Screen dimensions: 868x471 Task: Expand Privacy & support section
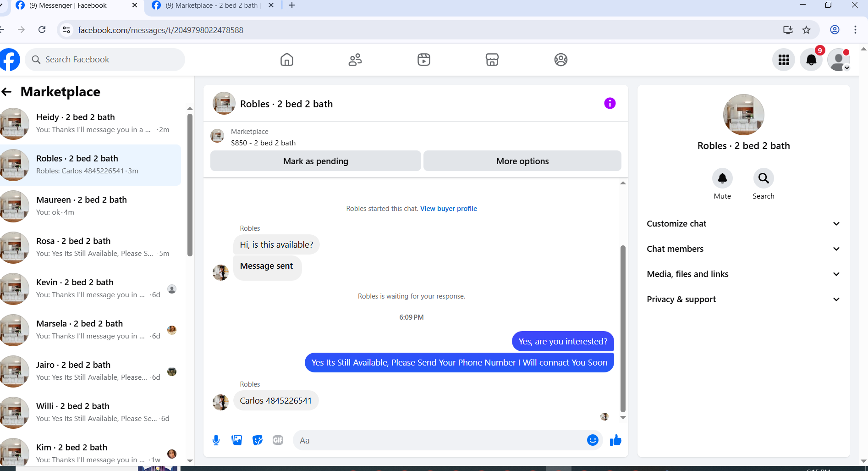point(743,299)
